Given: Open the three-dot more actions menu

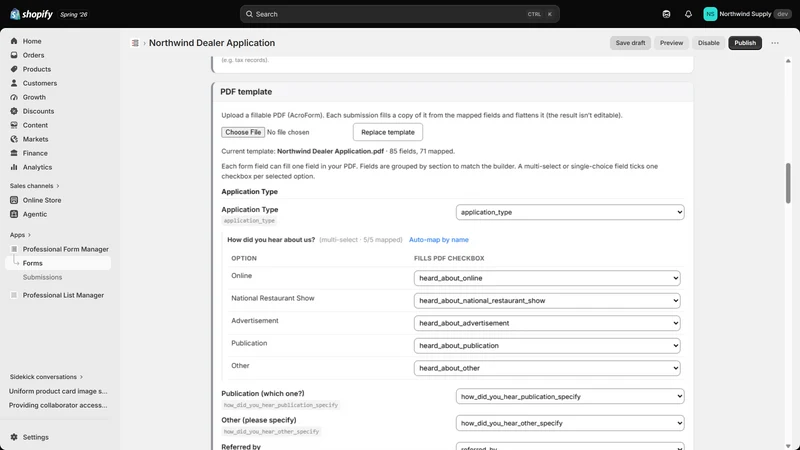Looking at the screenshot, I should [x=775, y=43].
